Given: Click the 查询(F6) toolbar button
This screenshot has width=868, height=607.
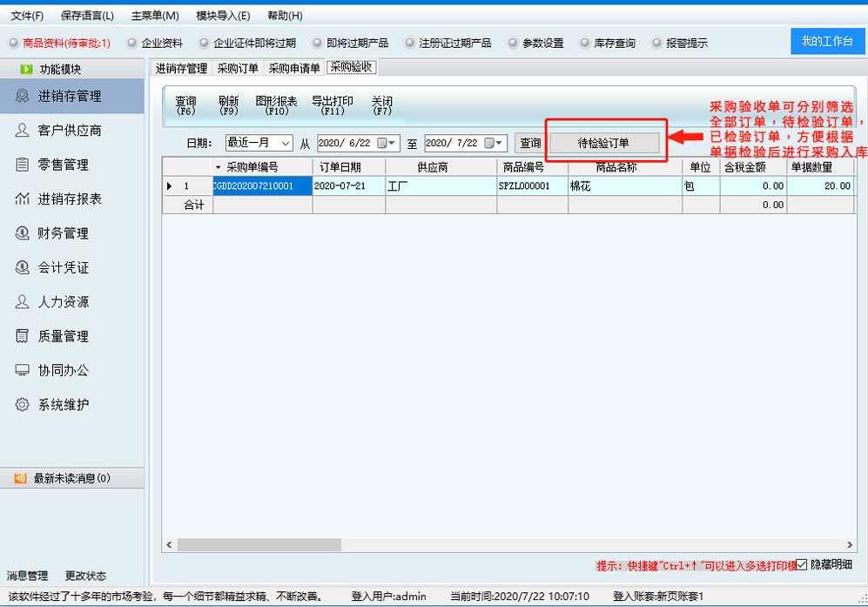Looking at the screenshot, I should 185,105.
